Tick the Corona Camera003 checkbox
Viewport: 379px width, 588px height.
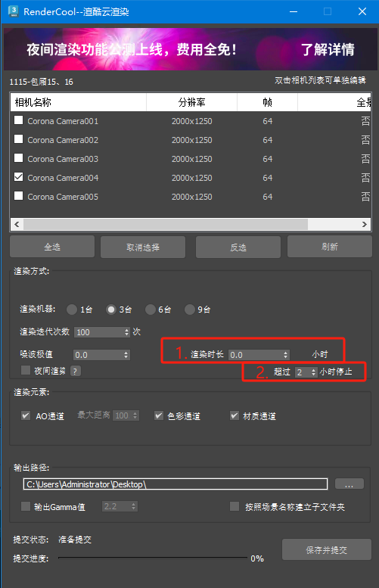[18, 158]
